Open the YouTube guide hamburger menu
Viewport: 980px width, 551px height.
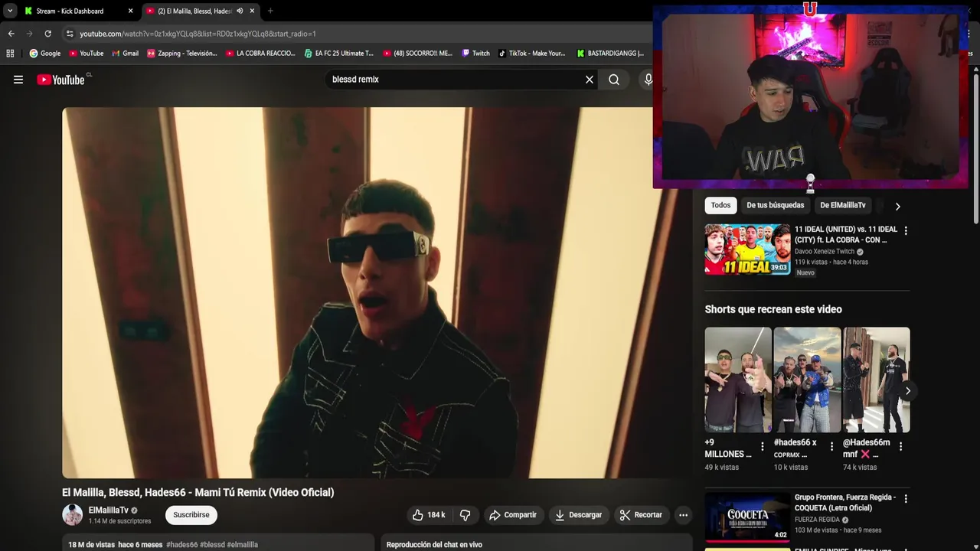(x=18, y=80)
